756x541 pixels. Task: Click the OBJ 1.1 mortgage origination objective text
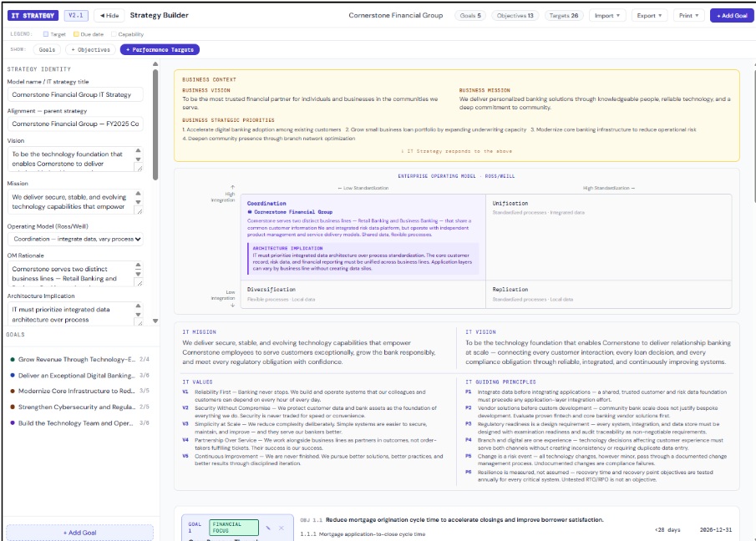coord(464,520)
